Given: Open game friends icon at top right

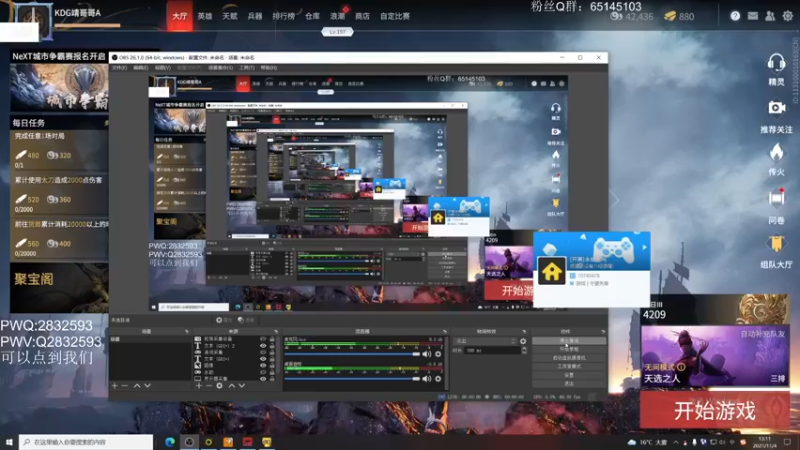Looking at the screenshot, I should point(770,16).
